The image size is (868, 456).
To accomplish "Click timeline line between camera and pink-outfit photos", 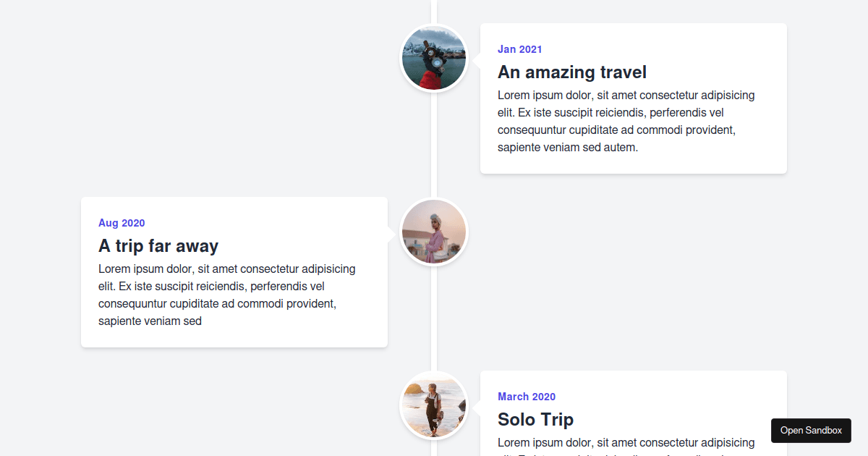I will (x=434, y=145).
